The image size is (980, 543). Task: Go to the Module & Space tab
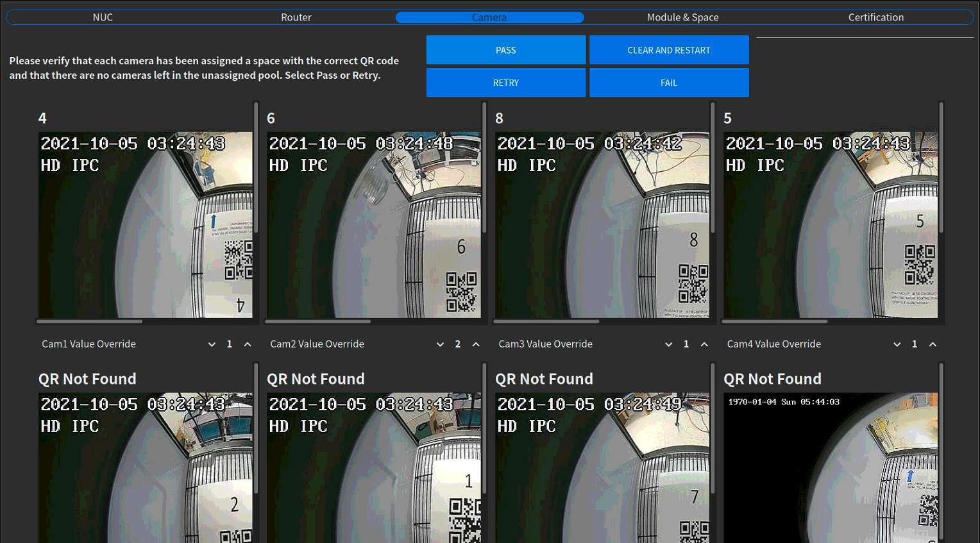pyautogui.click(x=682, y=17)
